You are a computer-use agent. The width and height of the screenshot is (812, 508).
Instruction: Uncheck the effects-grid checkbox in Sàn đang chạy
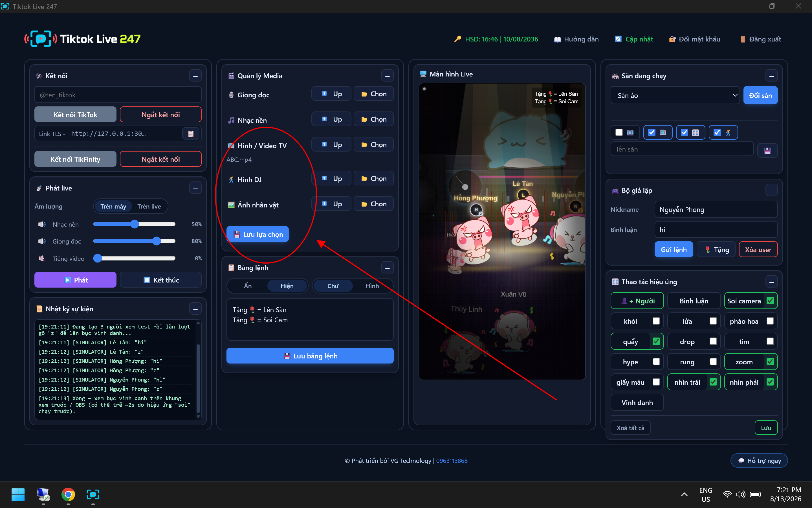(684, 132)
